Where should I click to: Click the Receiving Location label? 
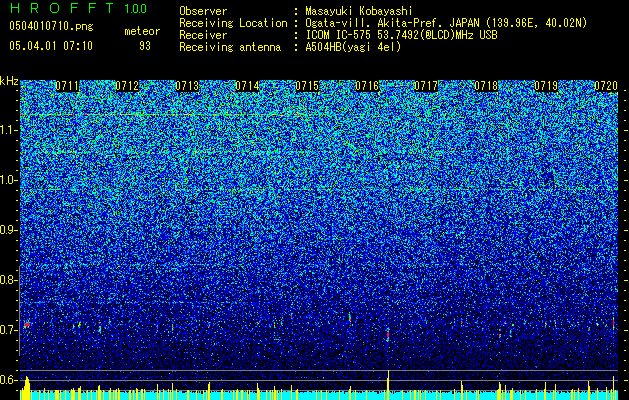[x=233, y=23]
